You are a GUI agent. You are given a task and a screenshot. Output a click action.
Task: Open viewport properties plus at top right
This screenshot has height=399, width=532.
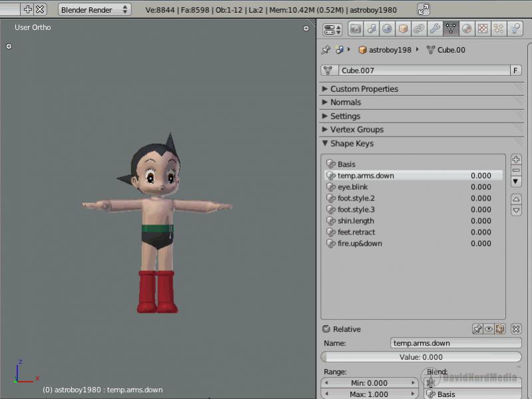click(306, 29)
